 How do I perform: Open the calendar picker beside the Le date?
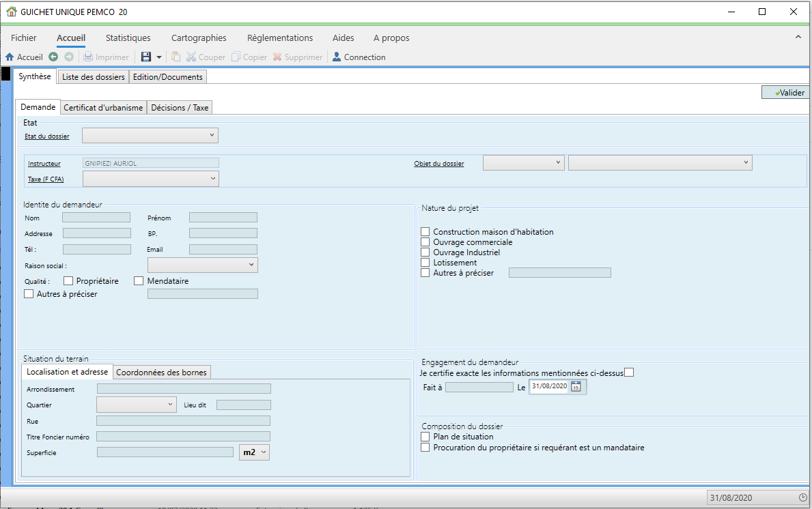click(x=576, y=386)
